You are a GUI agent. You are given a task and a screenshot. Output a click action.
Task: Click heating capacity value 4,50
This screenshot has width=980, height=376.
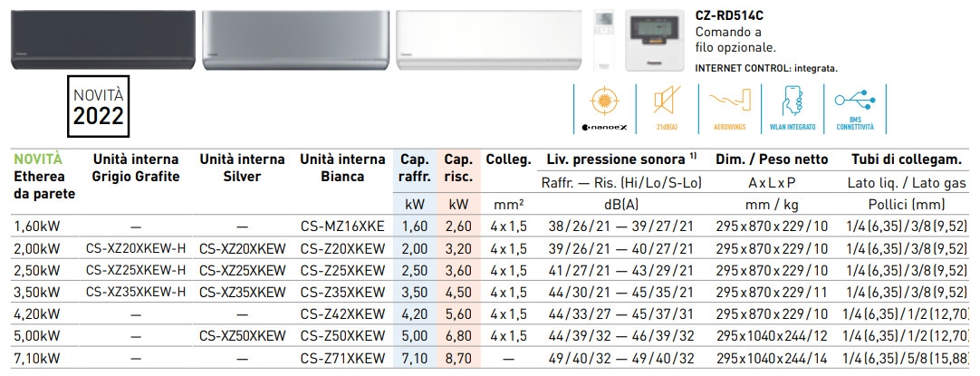(x=458, y=292)
